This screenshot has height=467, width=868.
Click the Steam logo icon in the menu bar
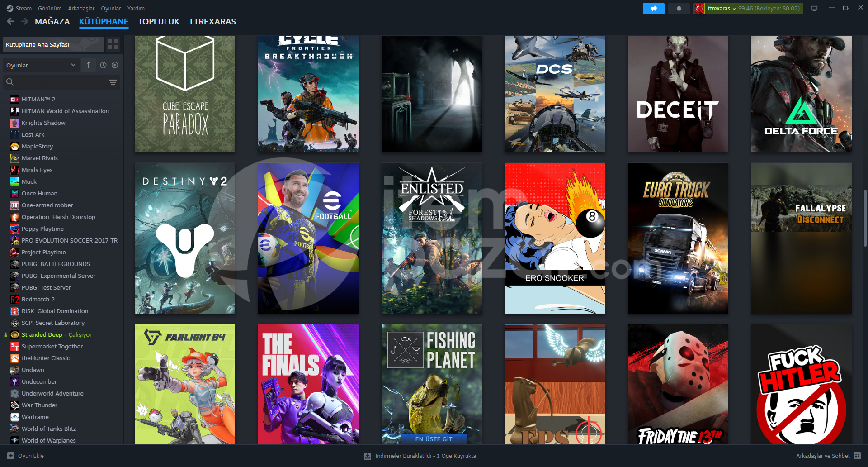pos(9,8)
